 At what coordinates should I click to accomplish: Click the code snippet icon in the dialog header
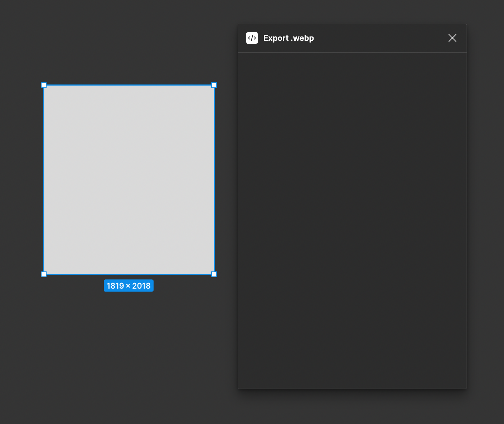(252, 38)
